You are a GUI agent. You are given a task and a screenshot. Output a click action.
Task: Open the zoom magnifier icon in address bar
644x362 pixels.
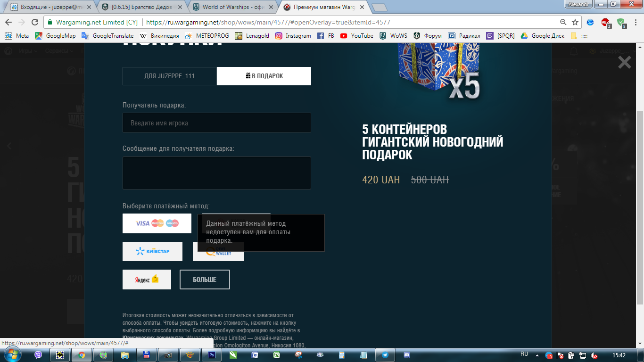tap(563, 22)
